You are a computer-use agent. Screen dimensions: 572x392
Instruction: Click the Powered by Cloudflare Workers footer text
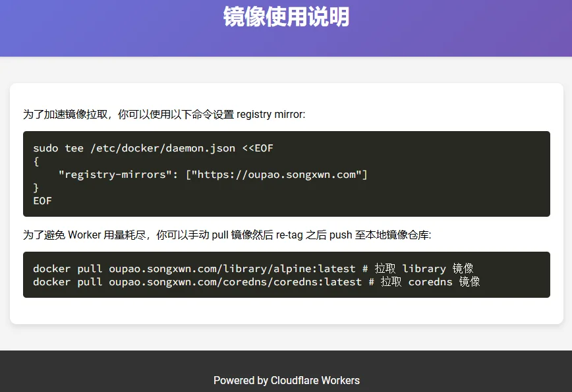(286, 380)
